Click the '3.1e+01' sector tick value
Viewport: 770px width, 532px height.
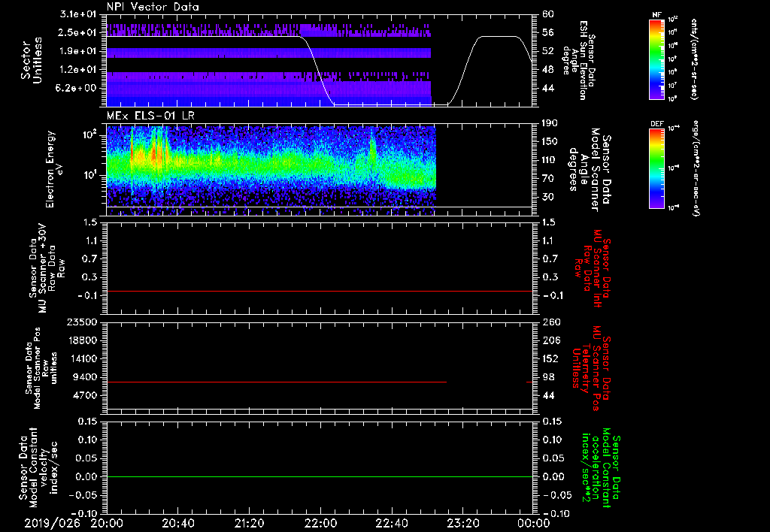click(78, 14)
